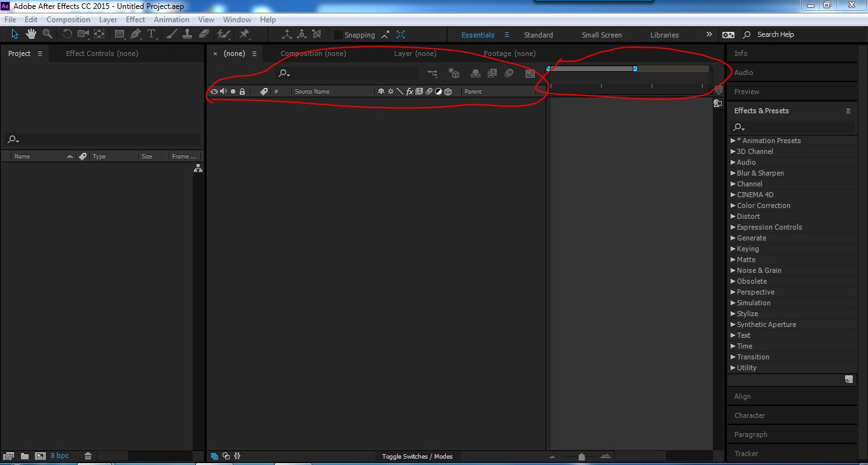Switch to Effect Controls (none) tab
This screenshot has width=868, height=465.
(x=102, y=53)
